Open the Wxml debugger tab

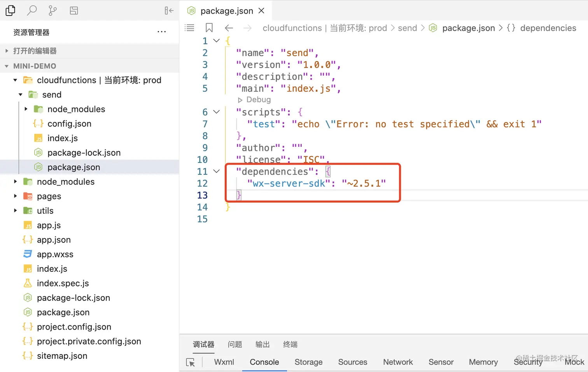coord(224,362)
